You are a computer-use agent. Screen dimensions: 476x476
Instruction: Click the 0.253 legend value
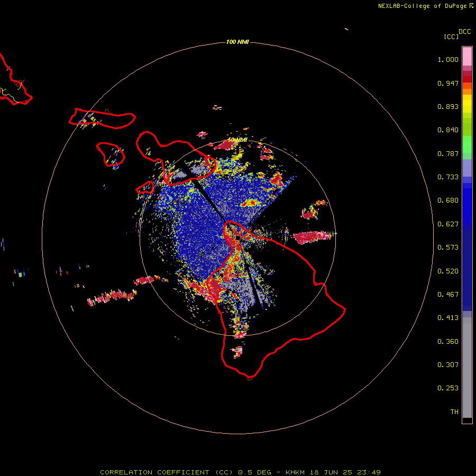pyautogui.click(x=448, y=388)
